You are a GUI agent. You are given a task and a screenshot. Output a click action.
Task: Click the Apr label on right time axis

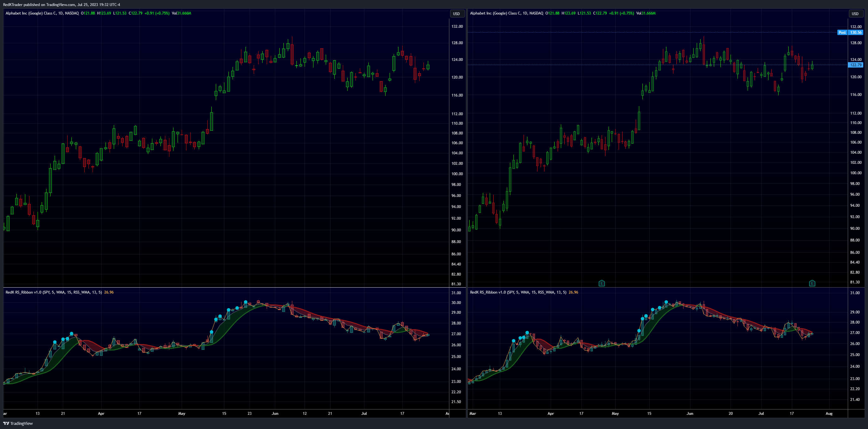click(x=550, y=413)
